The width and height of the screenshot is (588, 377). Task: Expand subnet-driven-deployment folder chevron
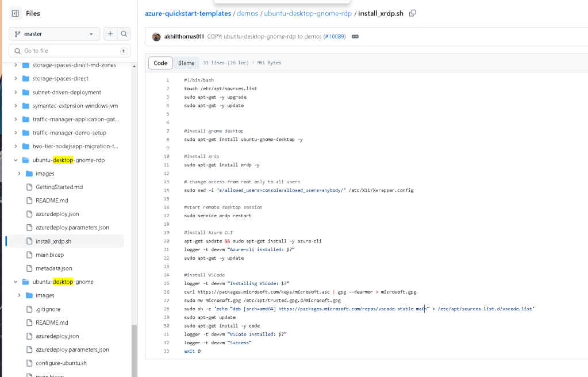(16, 92)
